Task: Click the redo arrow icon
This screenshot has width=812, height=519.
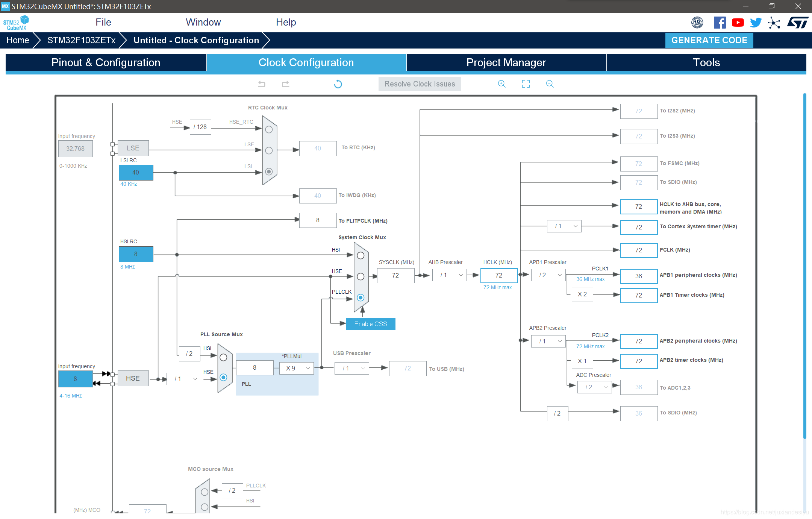Action: 286,84
